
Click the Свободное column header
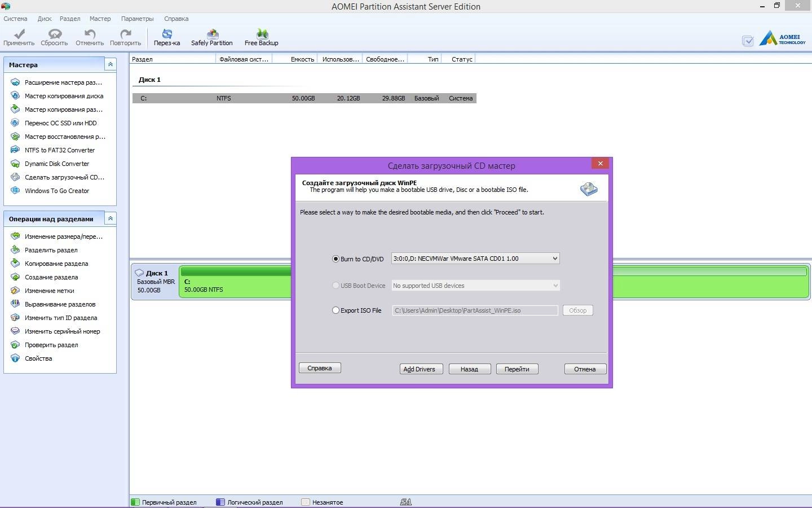click(385, 59)
